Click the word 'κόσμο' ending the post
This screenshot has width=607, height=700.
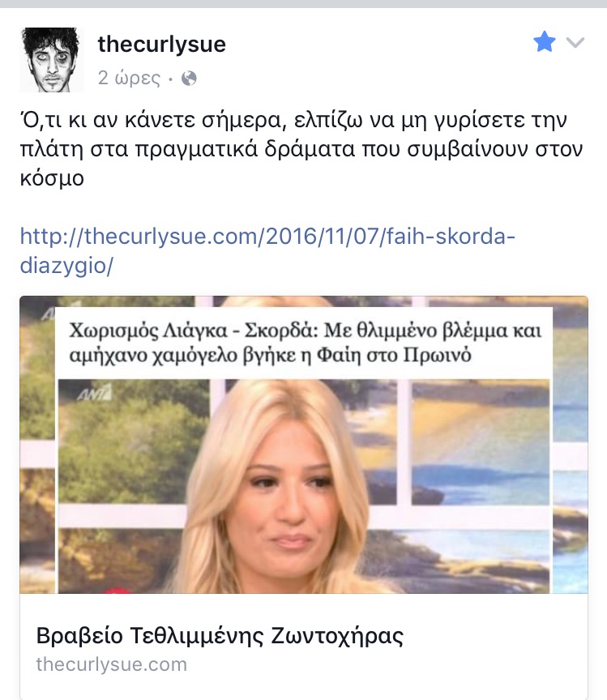[52, 178]
